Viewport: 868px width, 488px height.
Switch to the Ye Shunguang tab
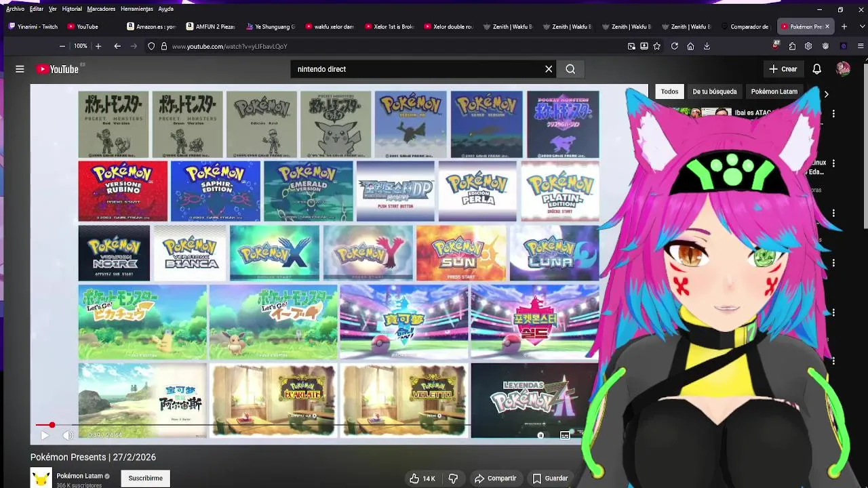271,26
